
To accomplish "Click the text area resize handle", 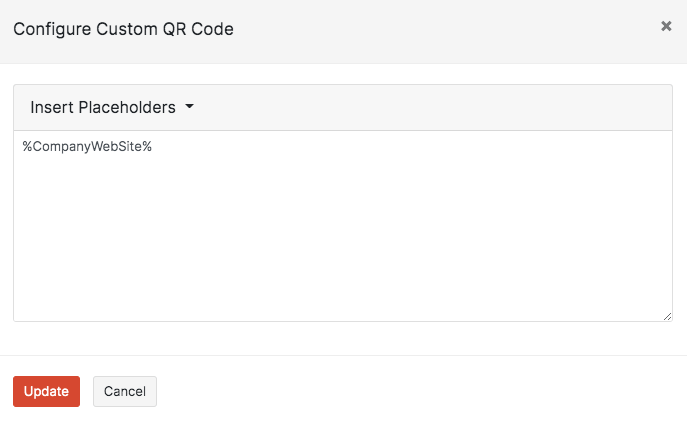I will [x=667, y=316].
